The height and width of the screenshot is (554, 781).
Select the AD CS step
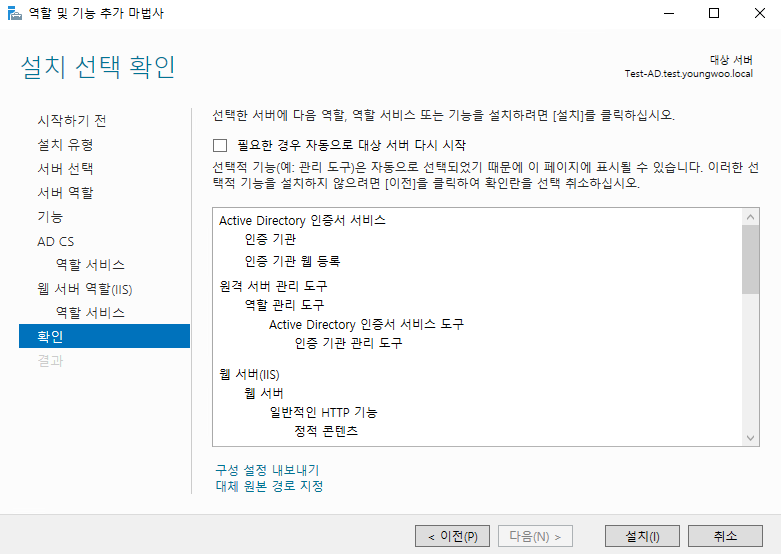point(56,242)
